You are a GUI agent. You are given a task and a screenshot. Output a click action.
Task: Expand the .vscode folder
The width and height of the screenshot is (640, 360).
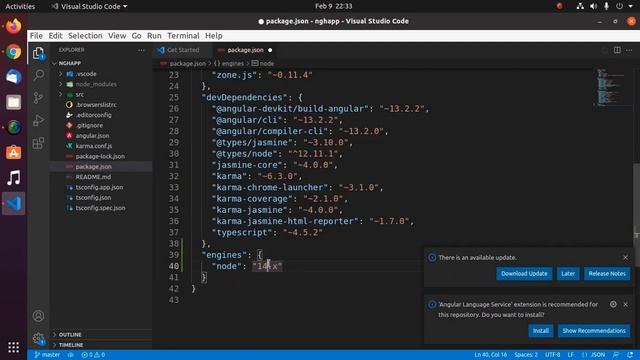tap(60, 74)
